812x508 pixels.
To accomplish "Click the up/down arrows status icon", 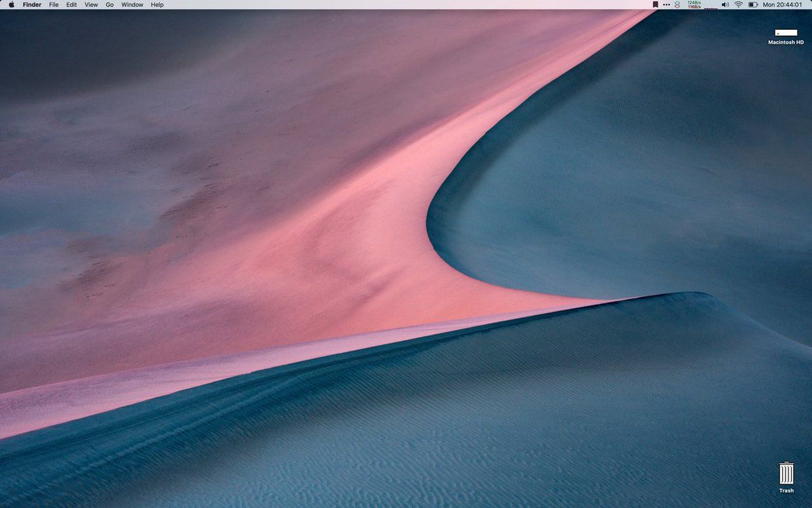I will 677,5.
